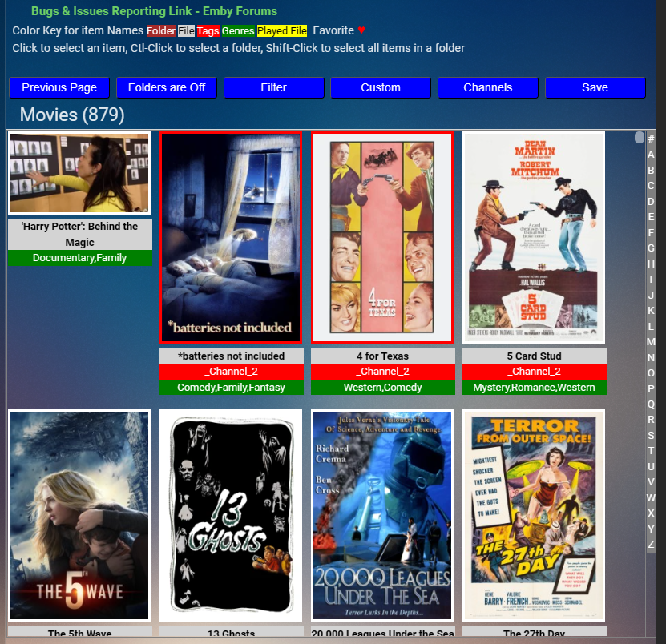Jump to letter N in alphabet index
Screen dimensions: 666x644
pyautogui.click(x=651, y=357)
